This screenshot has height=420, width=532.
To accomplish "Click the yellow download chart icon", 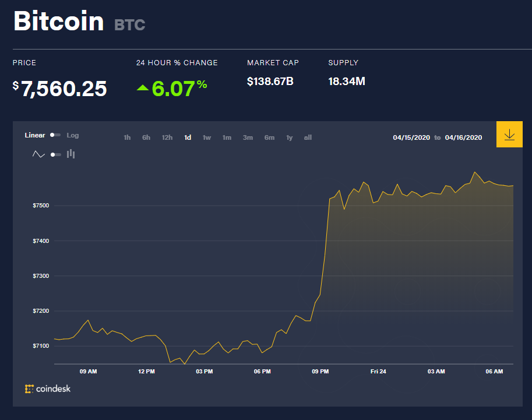I will point(509,134).
